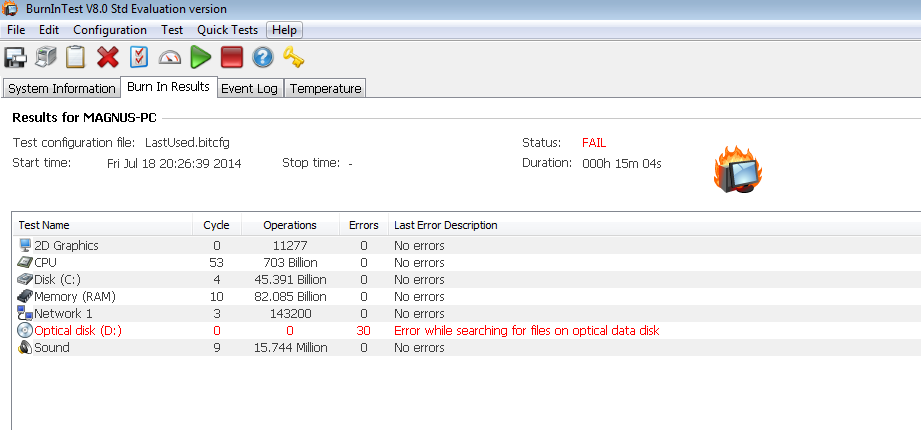Click the 143200 operations value
This screenshot has height=430, width=921.
click(290, 314)
